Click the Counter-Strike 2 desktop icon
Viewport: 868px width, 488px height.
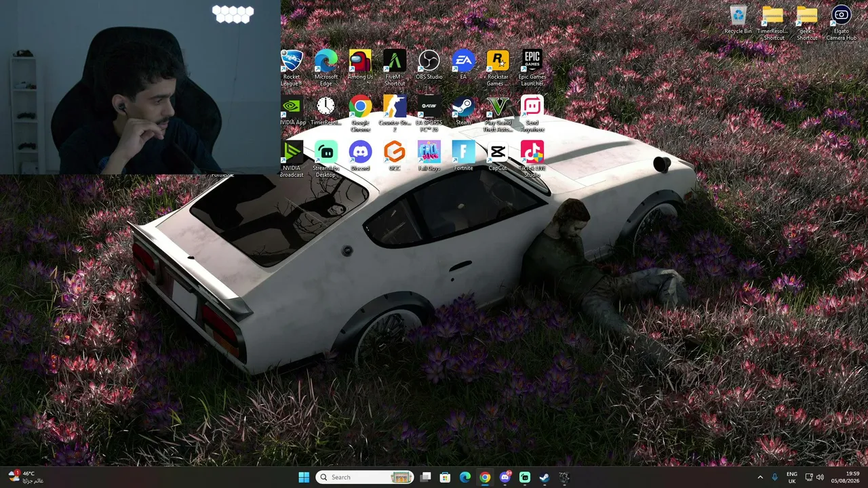point(395,113)
